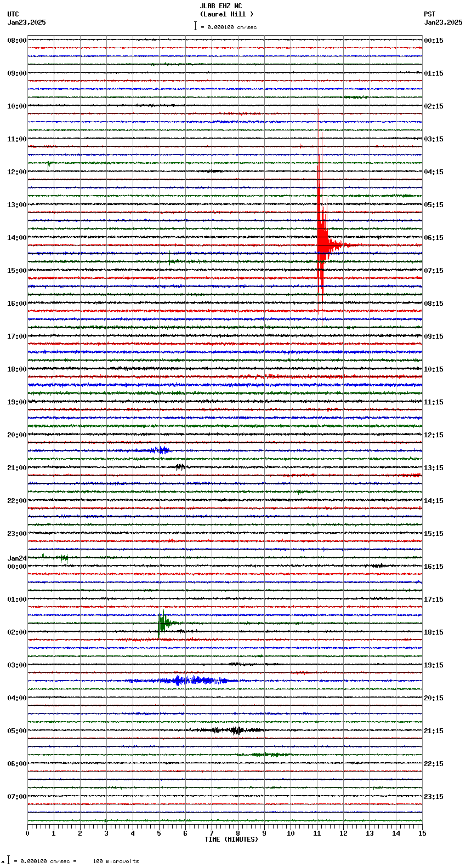Click the blue small event on the 20:30 trace
The height and width of the screenshot is (868, 466).
(159, 450)
